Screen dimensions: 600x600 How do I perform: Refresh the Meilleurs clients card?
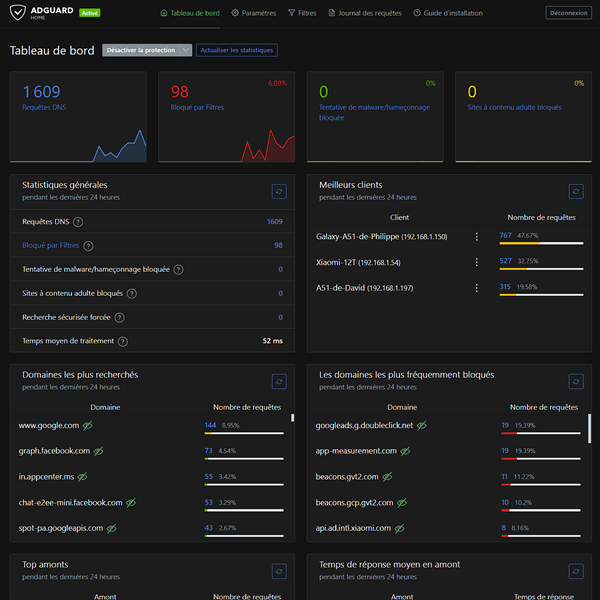[x=576, y=191]
